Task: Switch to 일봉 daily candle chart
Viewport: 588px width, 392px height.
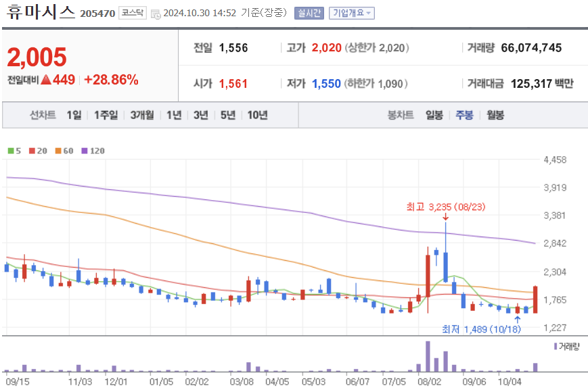Action: pyautogui.click(x=434, y=115)
